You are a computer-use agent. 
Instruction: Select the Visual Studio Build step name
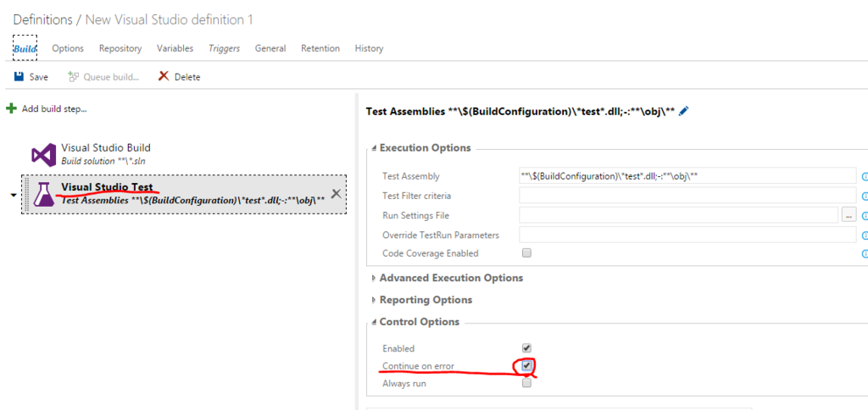[106, 147]
